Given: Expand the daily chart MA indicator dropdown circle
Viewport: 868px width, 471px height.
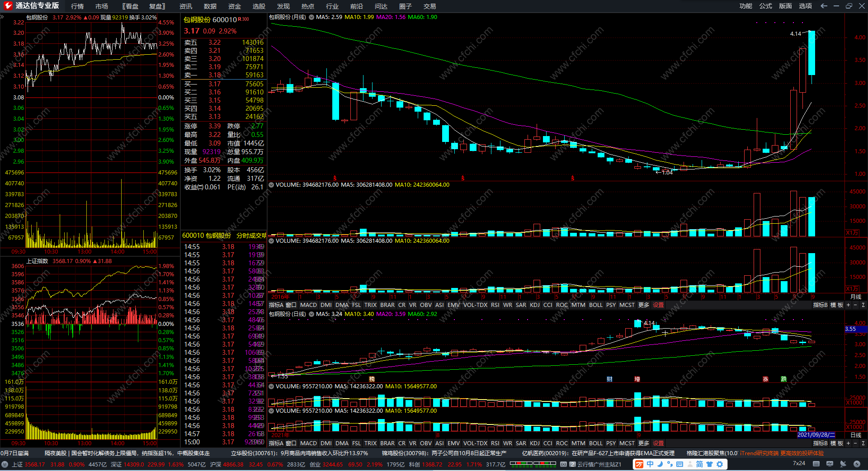Looking at the screenshot, I should click(x=311, y=314).
